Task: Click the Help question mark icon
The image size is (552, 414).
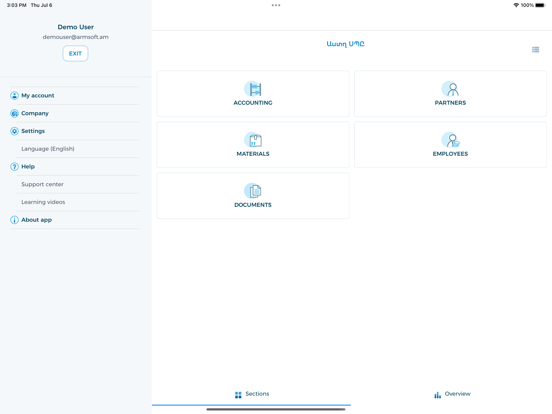Action: (14, 167)
